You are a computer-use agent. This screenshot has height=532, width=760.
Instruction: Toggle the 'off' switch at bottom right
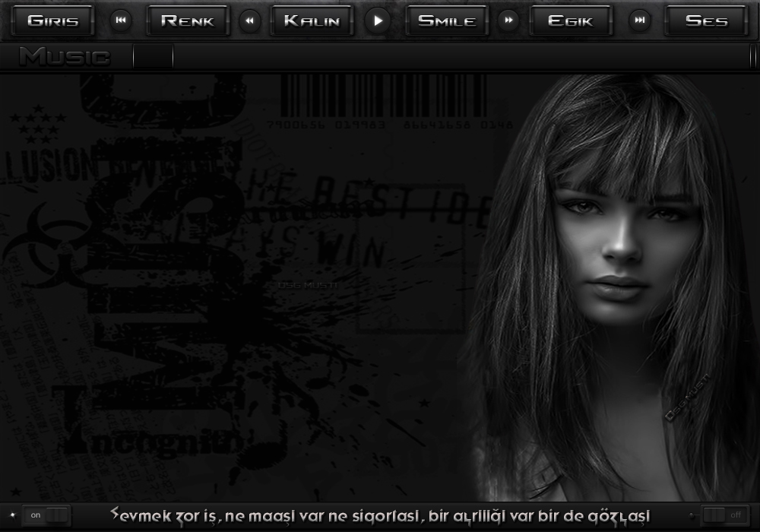coord(724,515)
